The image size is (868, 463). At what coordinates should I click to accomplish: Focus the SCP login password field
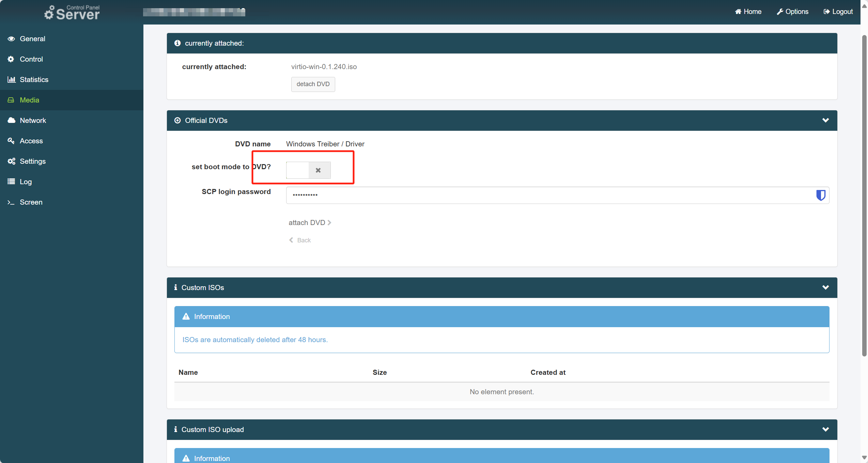(545, 195)
